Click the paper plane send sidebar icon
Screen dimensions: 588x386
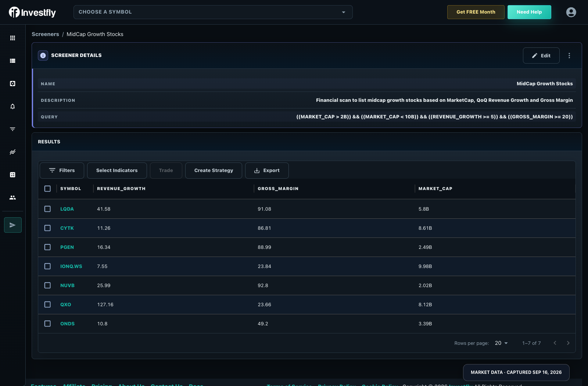13,225
